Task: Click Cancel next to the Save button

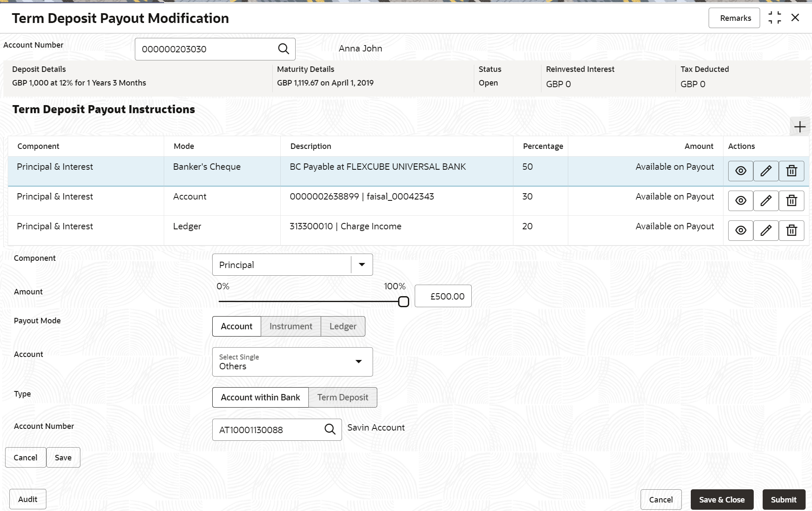Action: pyautogui.click(x=26, y=457)
